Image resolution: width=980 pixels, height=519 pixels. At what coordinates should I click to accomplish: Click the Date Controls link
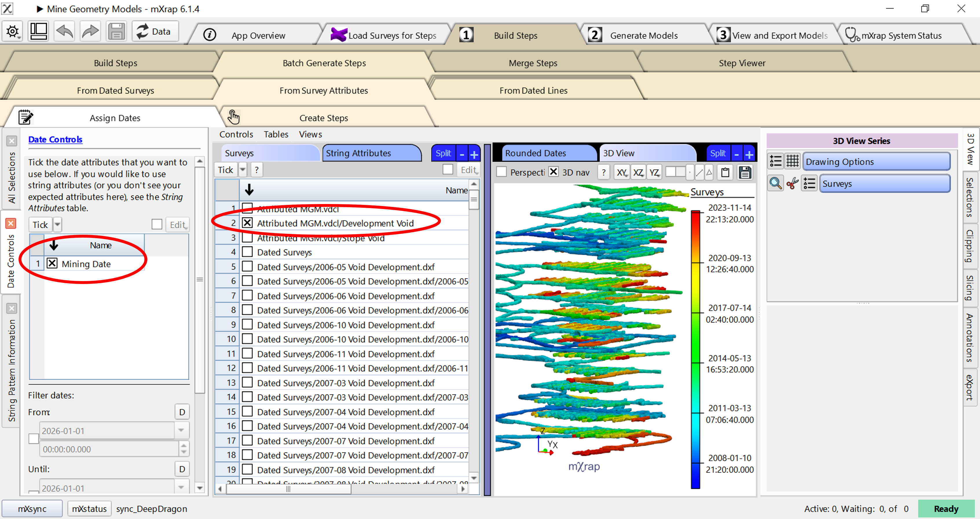click(x=55, y=139)
